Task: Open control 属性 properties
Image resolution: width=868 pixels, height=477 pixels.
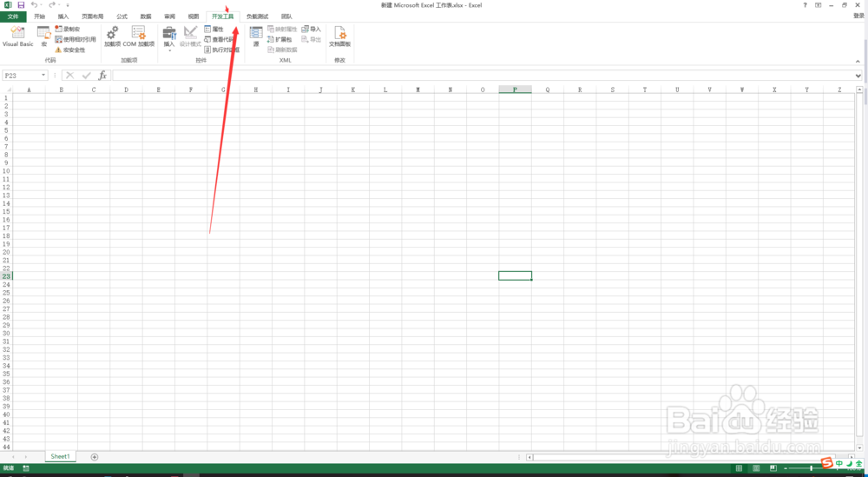Action: coord(214,29)
